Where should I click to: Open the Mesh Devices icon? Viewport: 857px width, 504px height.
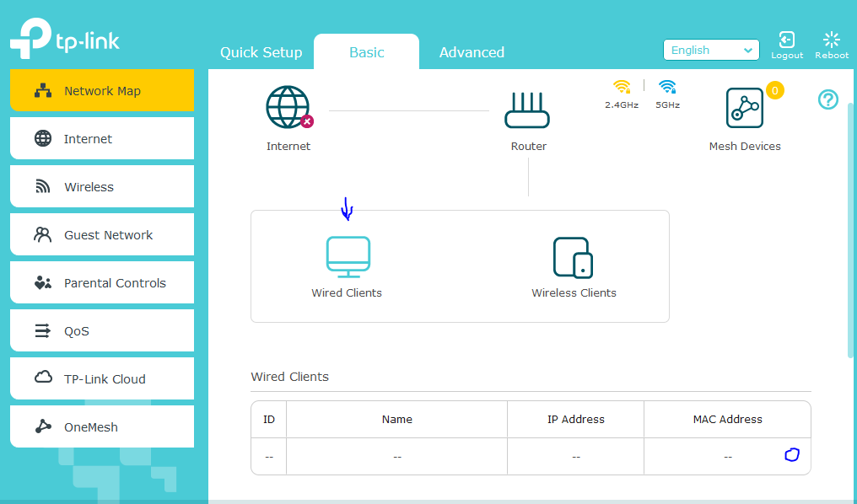click(745, 108)
